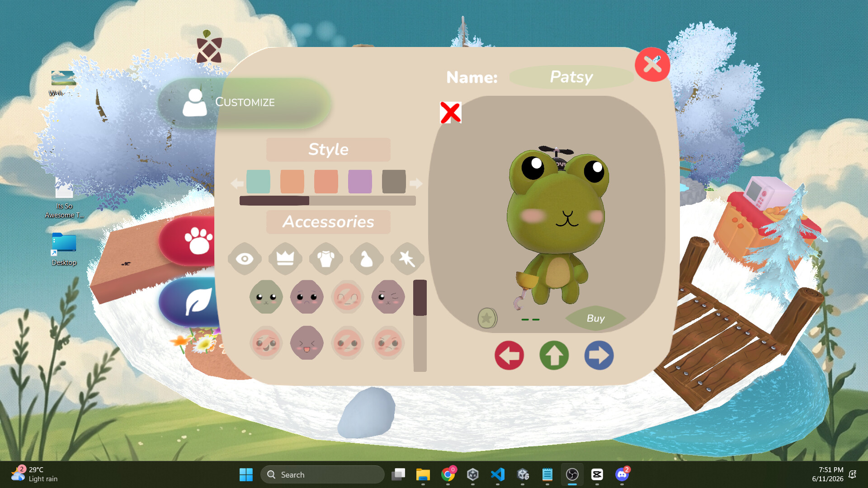This screenshot has height=488, width=868.
Task: Open the Eyes accessory category
Action: point(245,258)
